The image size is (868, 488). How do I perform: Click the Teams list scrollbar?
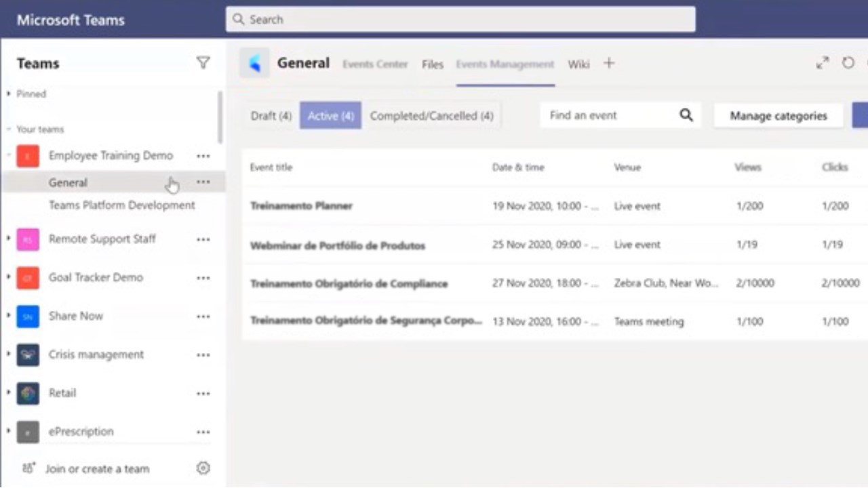click(220, 117)
